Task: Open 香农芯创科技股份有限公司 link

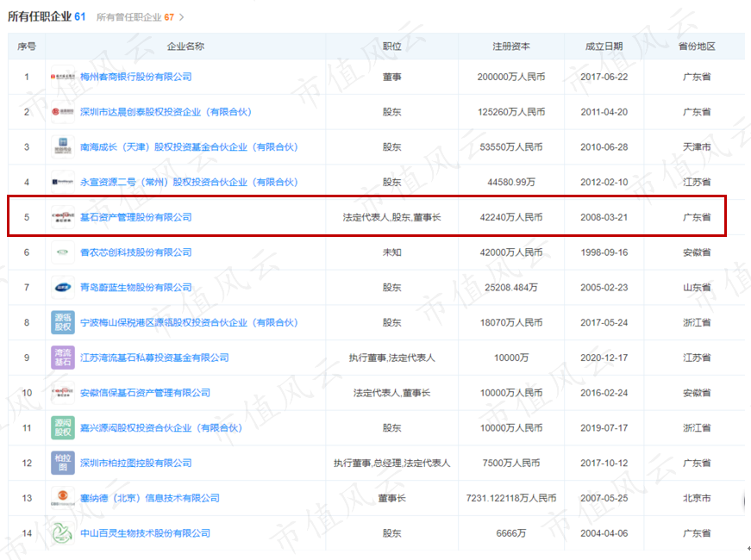Action: click(136, 252)
